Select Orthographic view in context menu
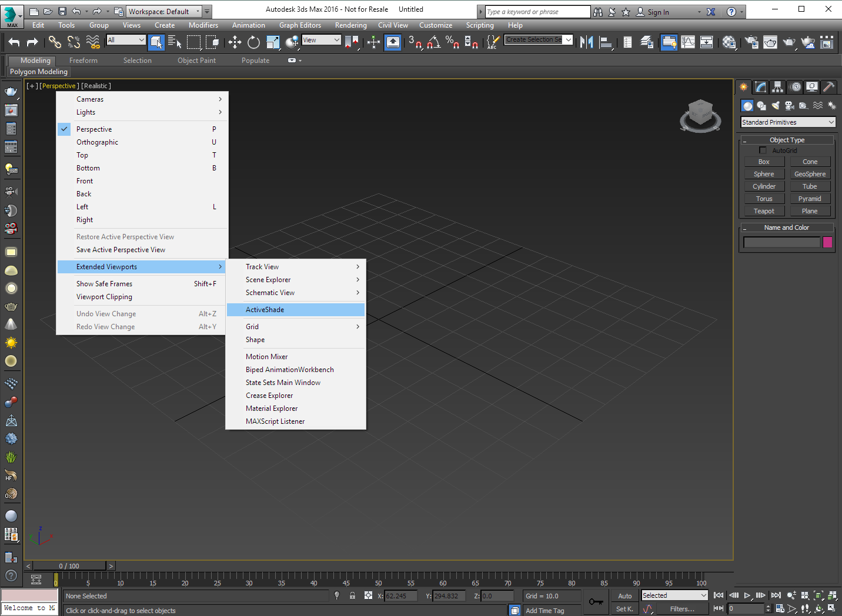 tap(142, 142)
